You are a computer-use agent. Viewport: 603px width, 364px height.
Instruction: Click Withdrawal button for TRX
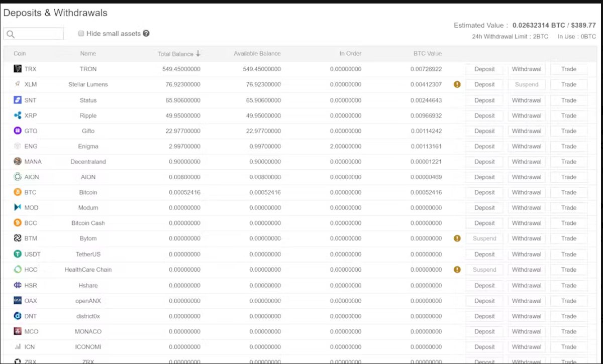tap(527, 69)
